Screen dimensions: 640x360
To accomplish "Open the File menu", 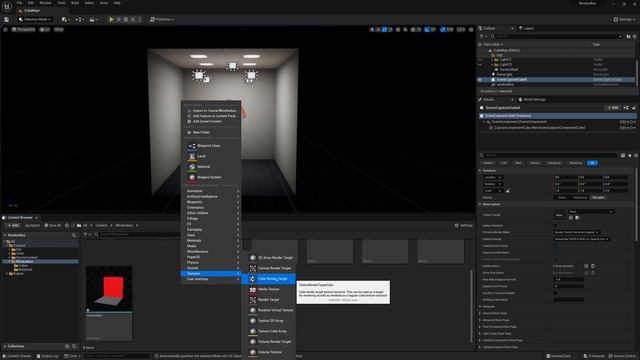I will pos(19,3).
